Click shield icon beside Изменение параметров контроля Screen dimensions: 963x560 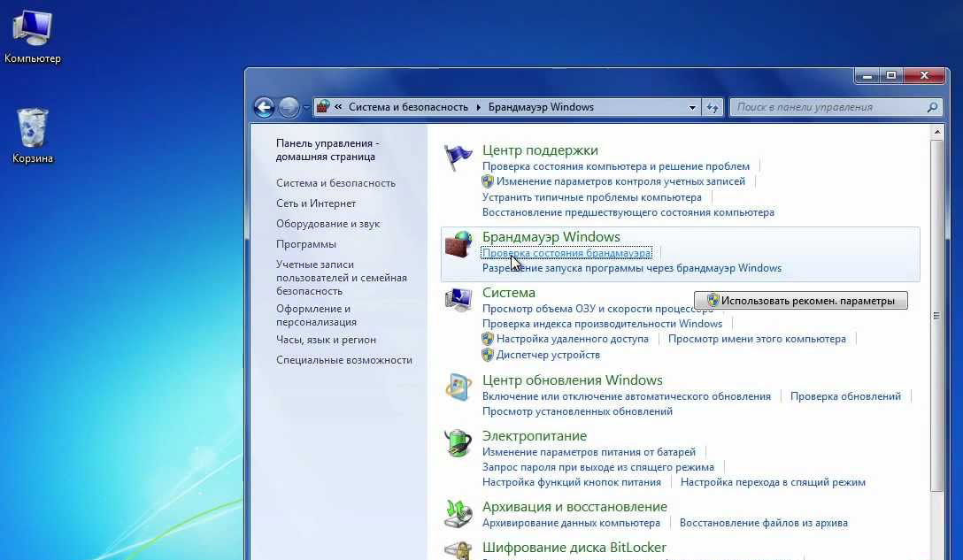click(x=488, y=181)
